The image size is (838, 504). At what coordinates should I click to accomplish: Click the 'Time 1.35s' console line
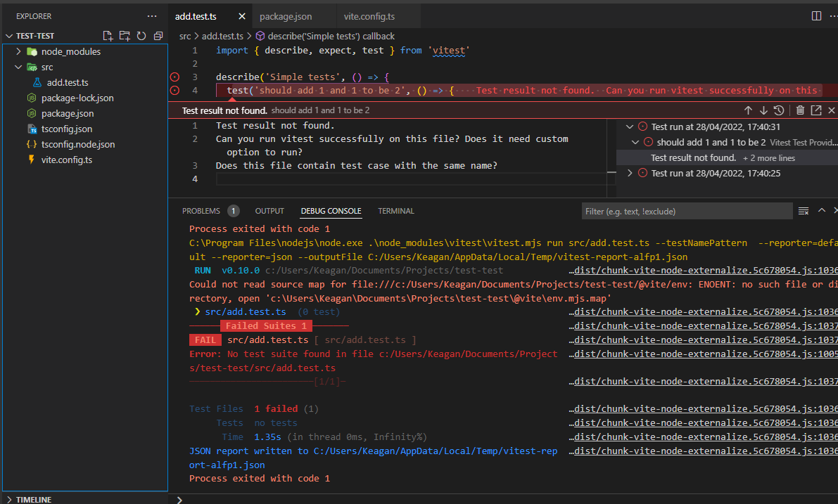(x=324, y=437)
